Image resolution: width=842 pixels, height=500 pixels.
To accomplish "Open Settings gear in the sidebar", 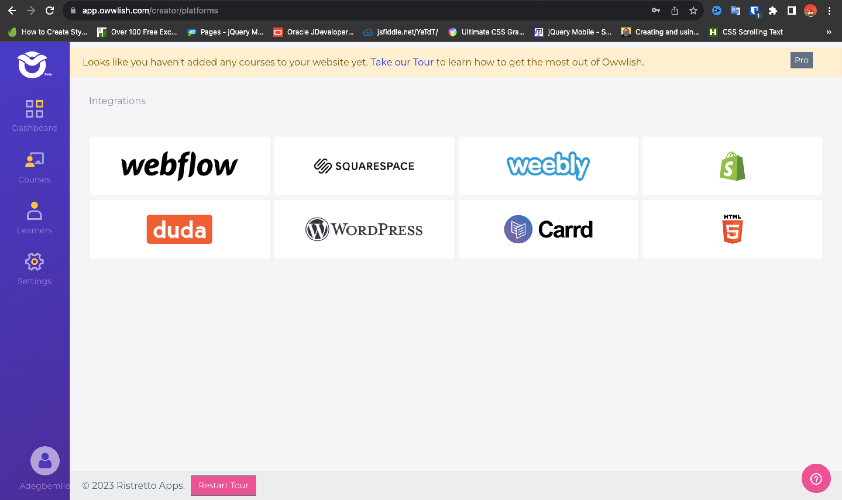I will [x=34, y=269].
